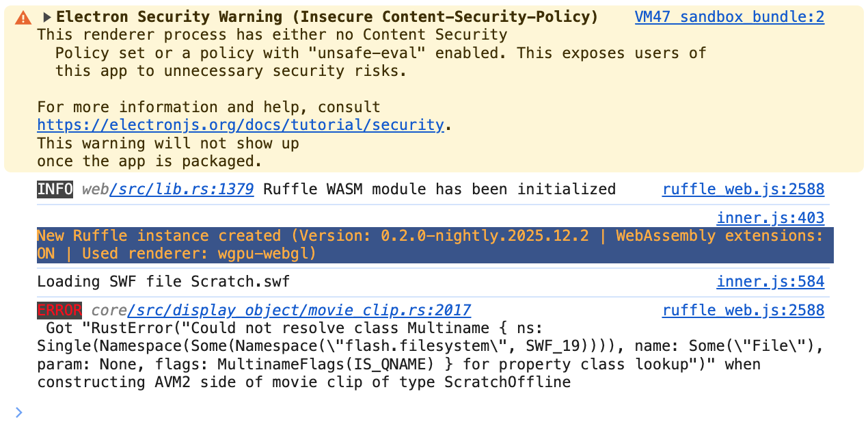
Task: Click the Electron Security Warning title text
Action: (x=327, y=18)
